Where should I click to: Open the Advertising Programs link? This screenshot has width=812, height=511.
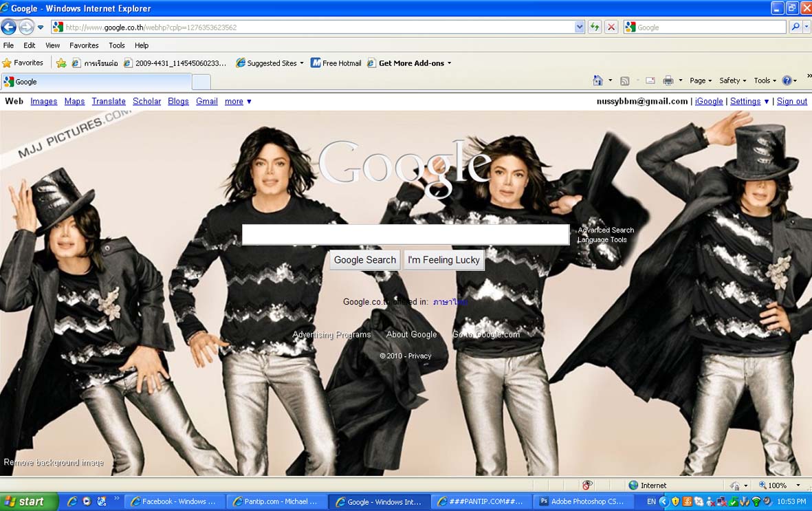pyautogui.click(x=331, y=334)
